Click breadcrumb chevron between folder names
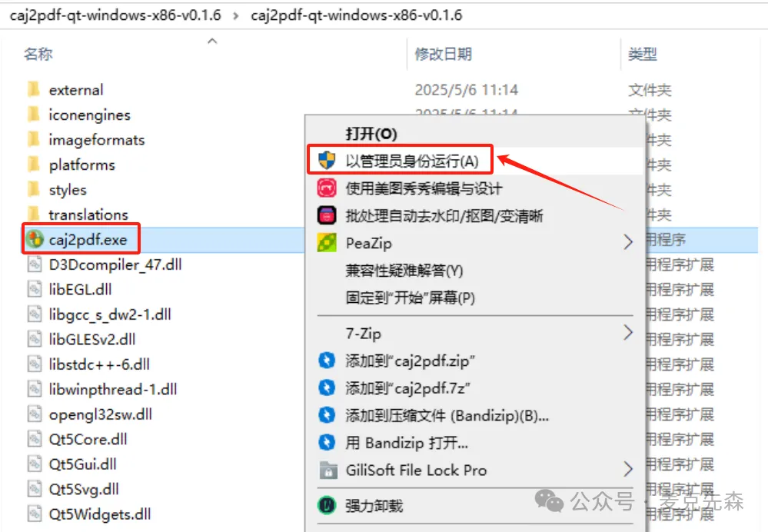The width and height of the screenshot is (768, 532). 236,15
